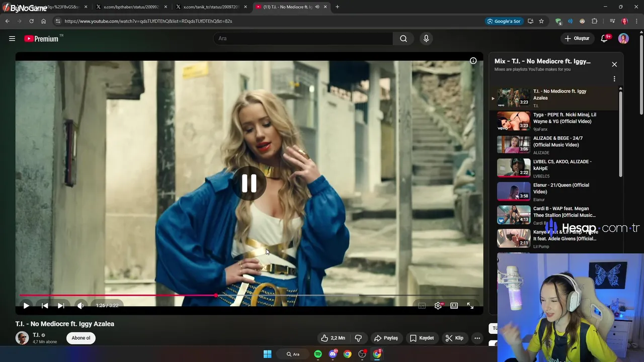Play ALIZADE & BEGE - 24/7 from mix
The width and height of the screenshot is (644, 362).
553,145
